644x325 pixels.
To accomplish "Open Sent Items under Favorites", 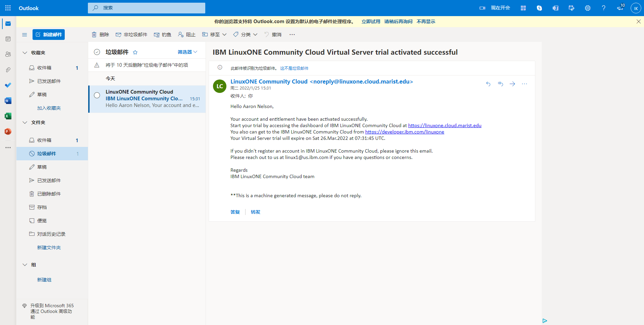I will pyautogui.click(x=52, y=81).
